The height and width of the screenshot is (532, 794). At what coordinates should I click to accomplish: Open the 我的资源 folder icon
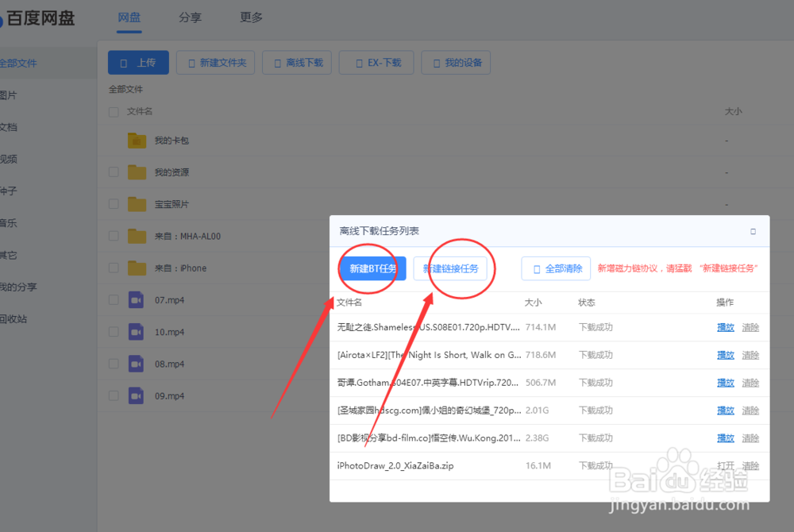[137, 172]
